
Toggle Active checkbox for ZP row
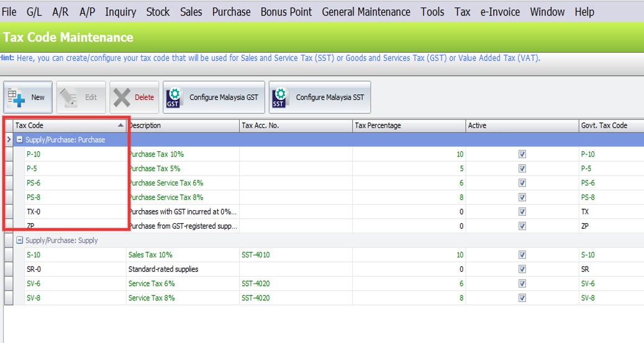point(522,226)
